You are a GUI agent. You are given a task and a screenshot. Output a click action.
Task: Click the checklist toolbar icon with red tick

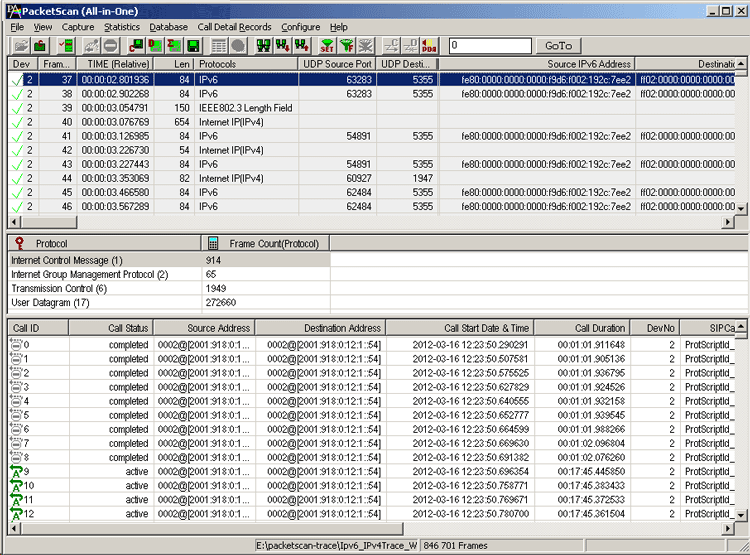66,46
